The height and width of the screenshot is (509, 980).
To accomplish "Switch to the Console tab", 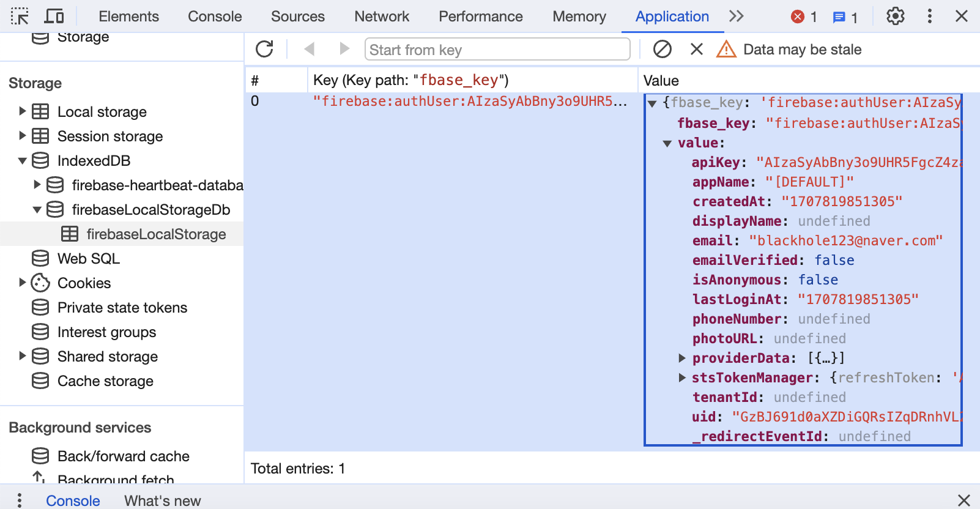I will point(215,17).
